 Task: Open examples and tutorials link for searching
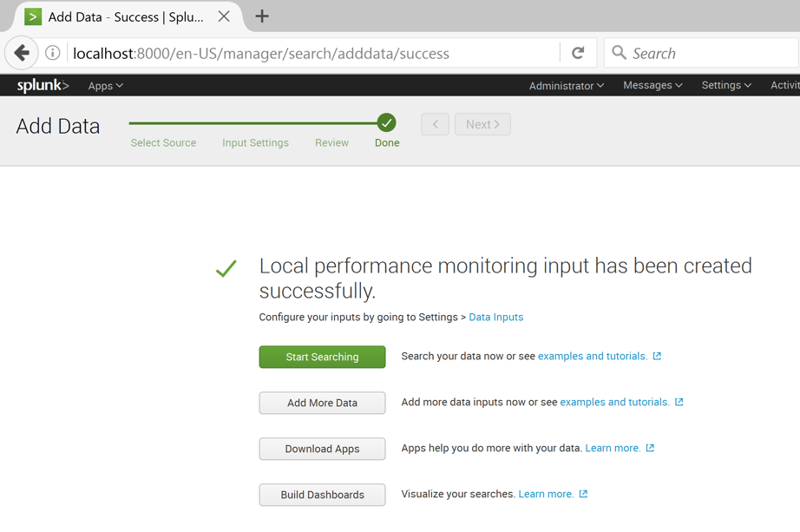click(x=593, y=356)
